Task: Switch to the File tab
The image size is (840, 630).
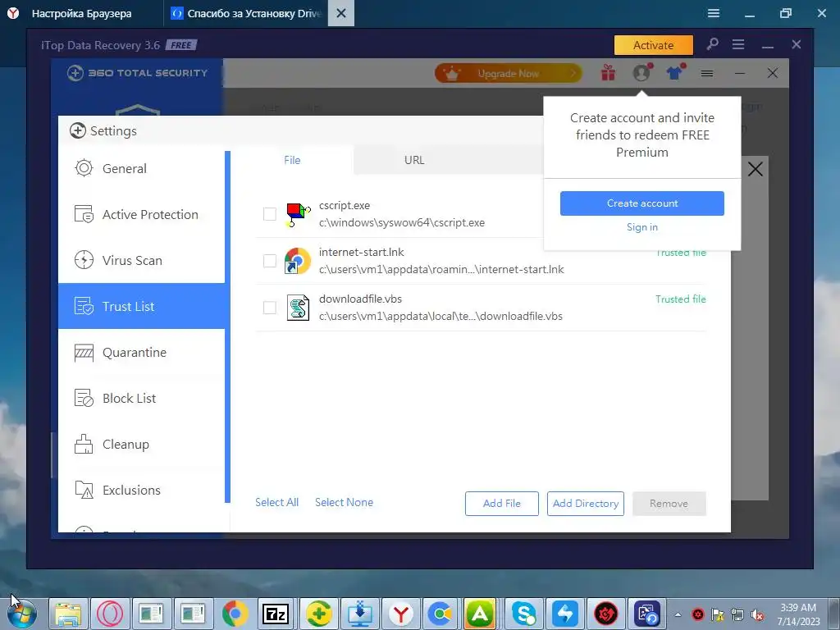Action: pyautogui.click(x=292, y=160)
